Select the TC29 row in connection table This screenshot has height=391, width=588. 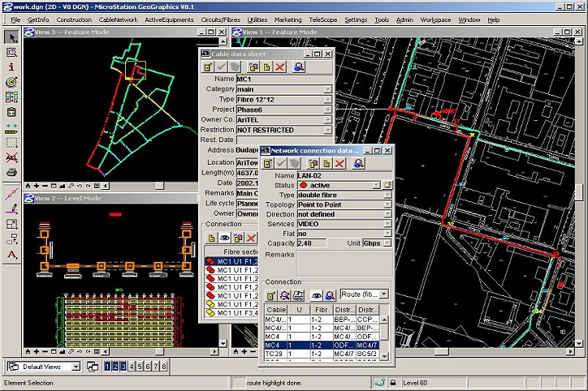pyautogui.click(x=322, y=354)
